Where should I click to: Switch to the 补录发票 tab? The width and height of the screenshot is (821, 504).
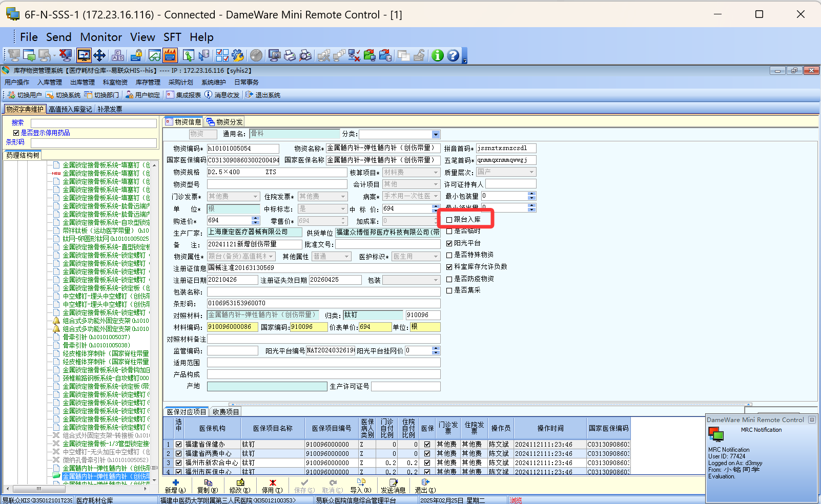[110, 109]
